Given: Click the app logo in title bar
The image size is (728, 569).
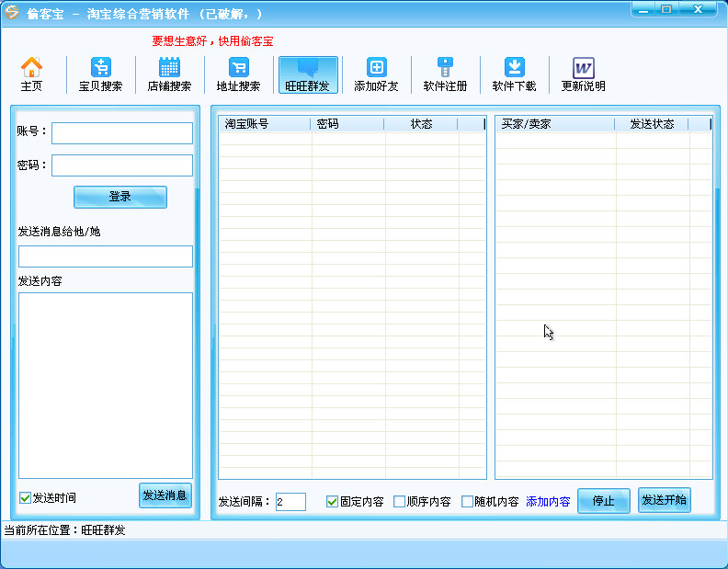Looking at the screenshot, I should click(12, 12).
